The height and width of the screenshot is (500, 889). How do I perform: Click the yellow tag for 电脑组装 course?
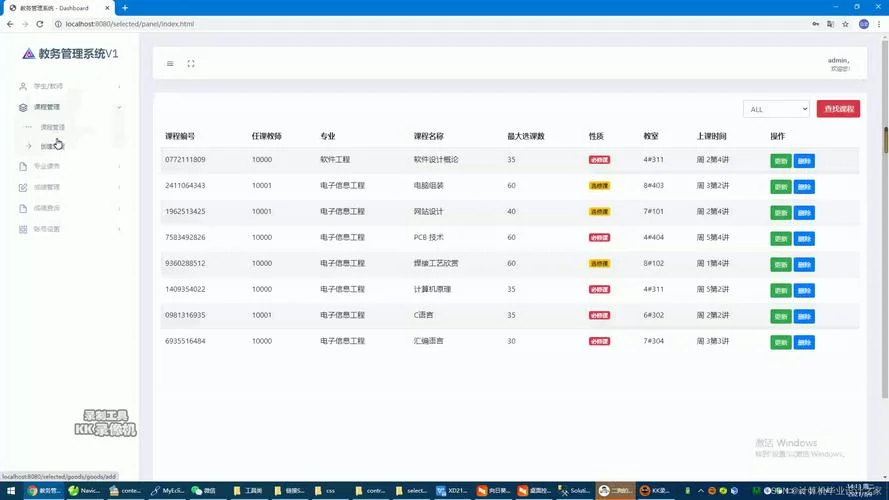point(599,186)
